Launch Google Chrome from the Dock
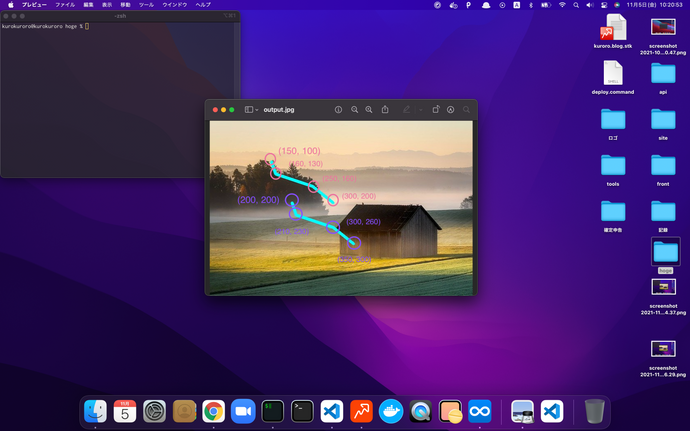 (x=213, y=411)
